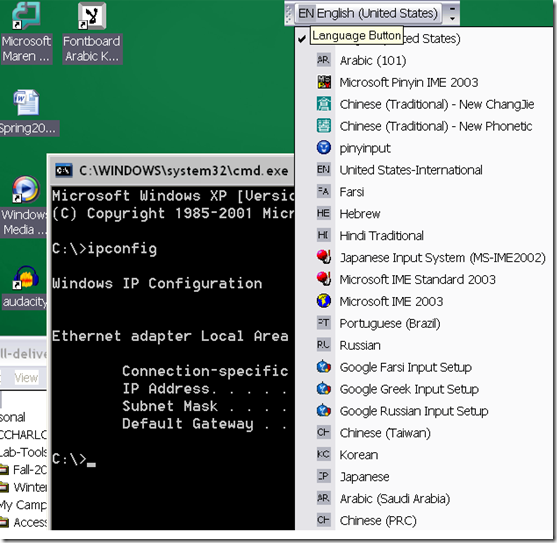
Task: Click the Japanese JP icon
Action: [x=324, y=476]
